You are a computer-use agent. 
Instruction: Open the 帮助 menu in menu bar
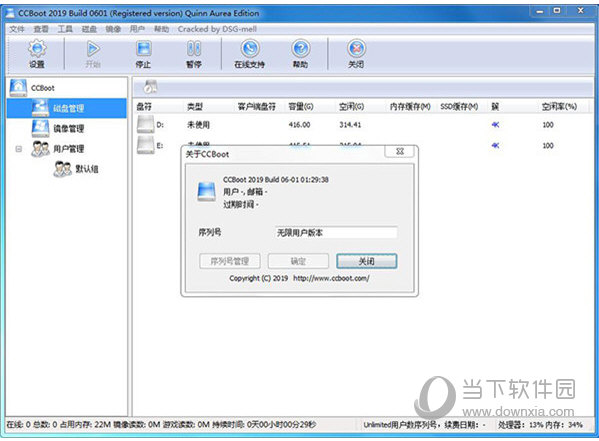pyautogui.click(x=161, y=29)
